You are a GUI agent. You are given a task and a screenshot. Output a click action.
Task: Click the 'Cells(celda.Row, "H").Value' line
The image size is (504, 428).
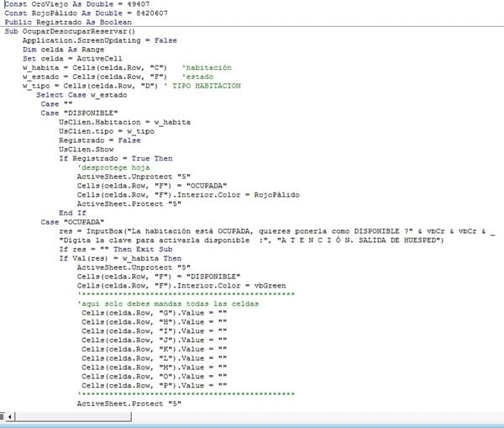tap(154, 322)
